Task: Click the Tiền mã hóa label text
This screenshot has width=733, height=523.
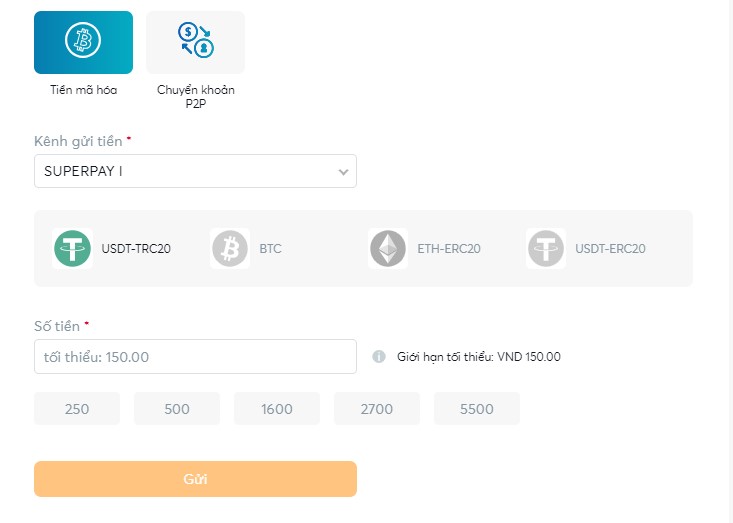Action: click(84, 90)
